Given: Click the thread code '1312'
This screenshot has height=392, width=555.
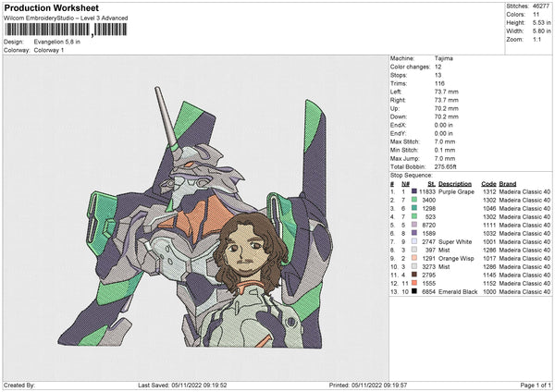Looking at the screenshot, I should click(489, 191).
